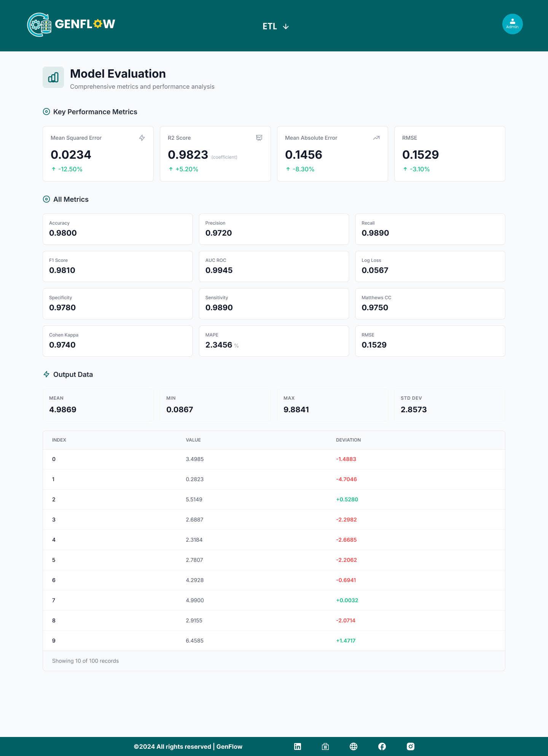
Task: Open the LinkedIn icon in the footer
Action: tap(298, 746)
